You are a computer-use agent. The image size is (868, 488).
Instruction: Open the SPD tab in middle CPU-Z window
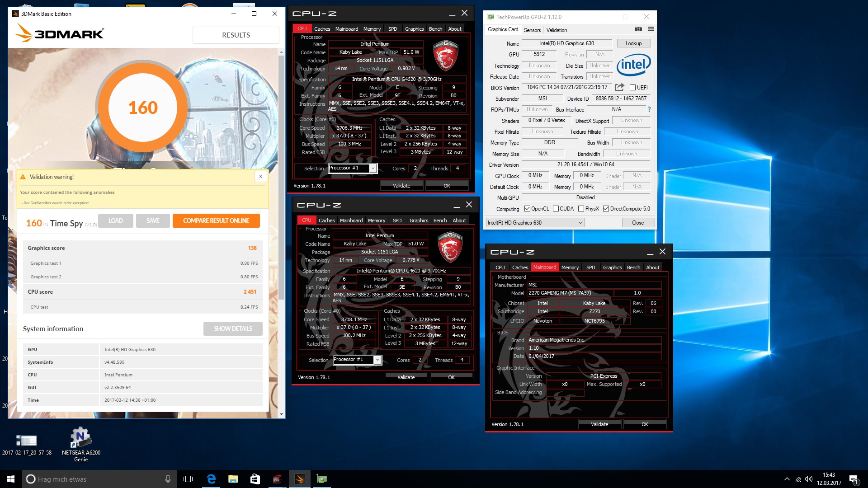coord(397,220)
